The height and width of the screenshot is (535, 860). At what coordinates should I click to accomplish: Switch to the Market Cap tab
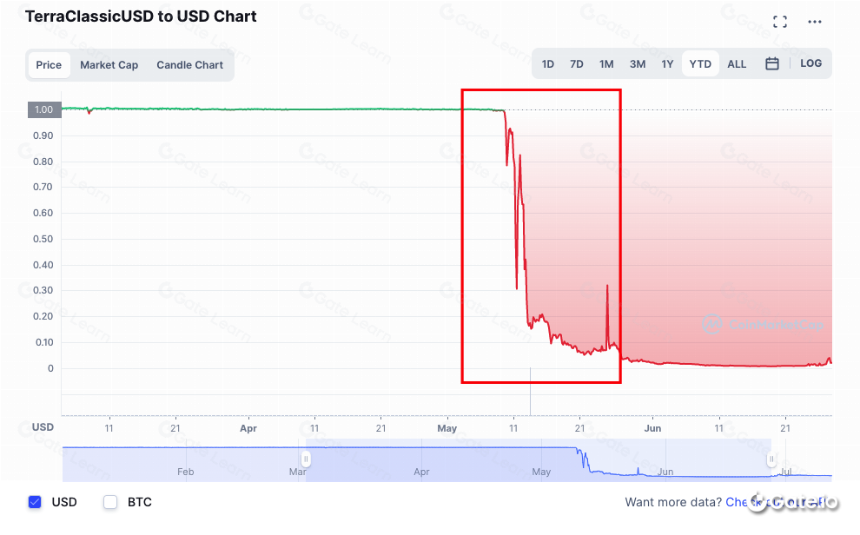tap(109, 65)
